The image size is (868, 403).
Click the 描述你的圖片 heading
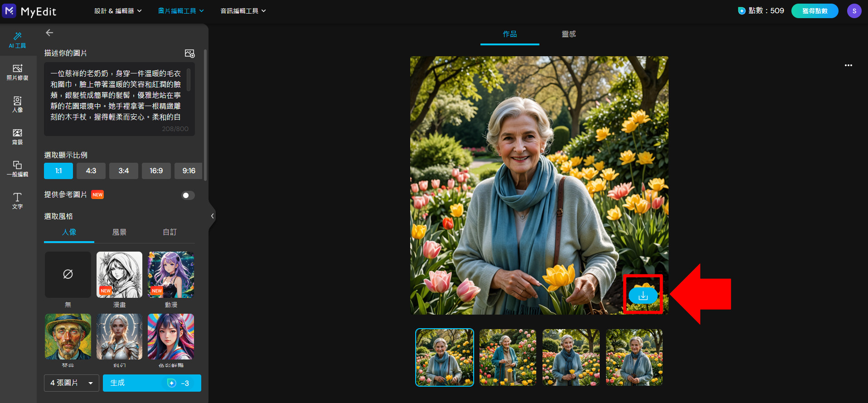tap(66, 53)
